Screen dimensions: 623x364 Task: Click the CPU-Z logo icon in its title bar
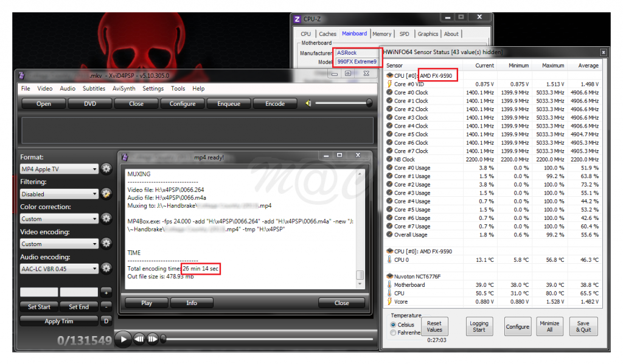tap(297, 19)
